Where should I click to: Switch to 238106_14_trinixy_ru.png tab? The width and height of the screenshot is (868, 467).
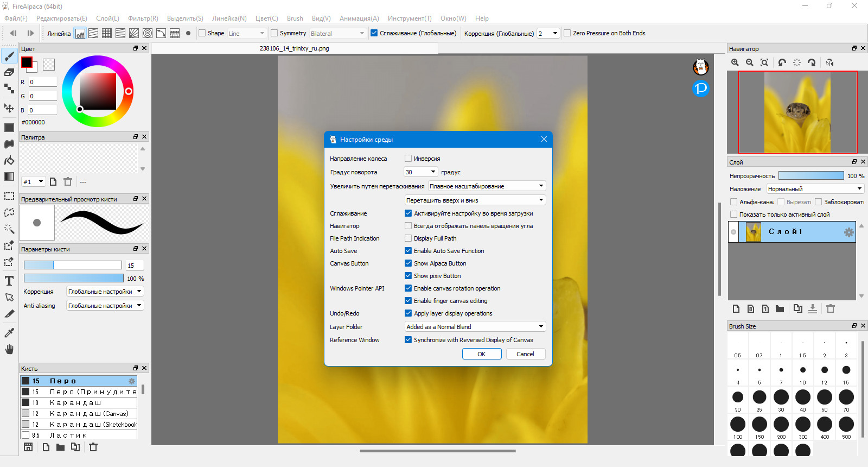[x=295, y=48]
